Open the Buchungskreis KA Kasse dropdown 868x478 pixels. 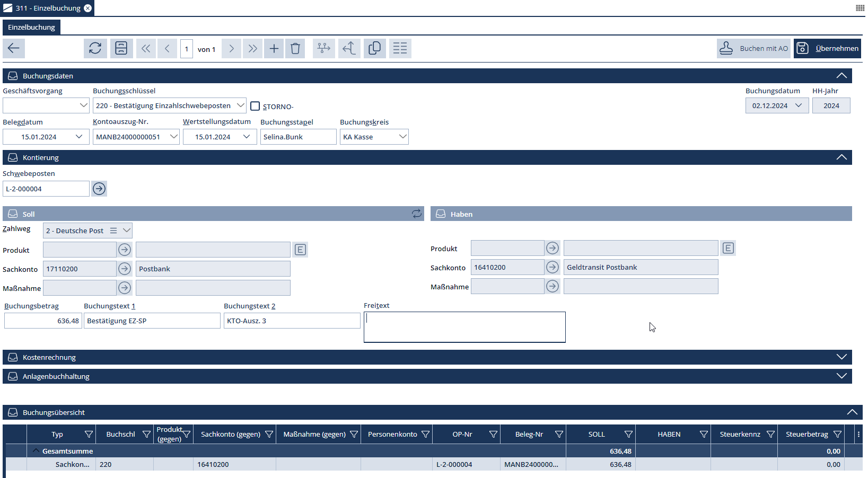[x=402, y=137]
